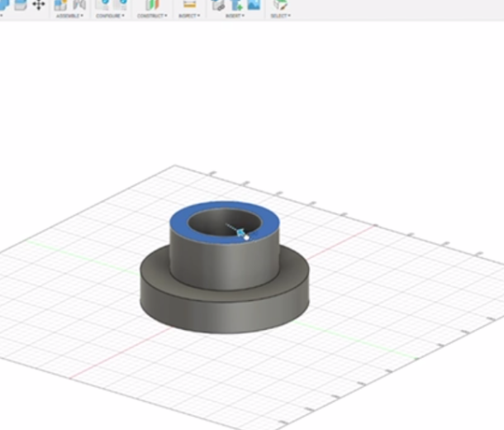This screenshot has height=430, width=504.
Task: Open the INSPECT dropdown menu
Action: [189, 16]
